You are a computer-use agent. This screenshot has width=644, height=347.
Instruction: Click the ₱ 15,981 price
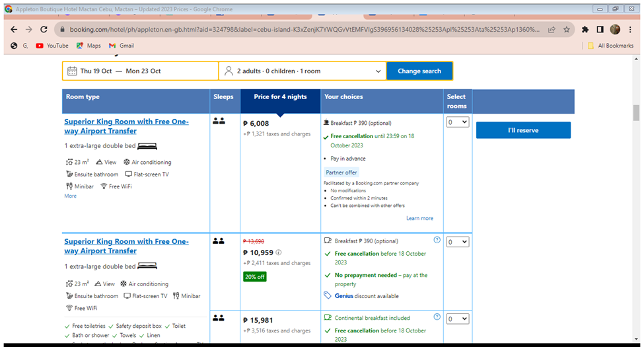tap(258, 321)
